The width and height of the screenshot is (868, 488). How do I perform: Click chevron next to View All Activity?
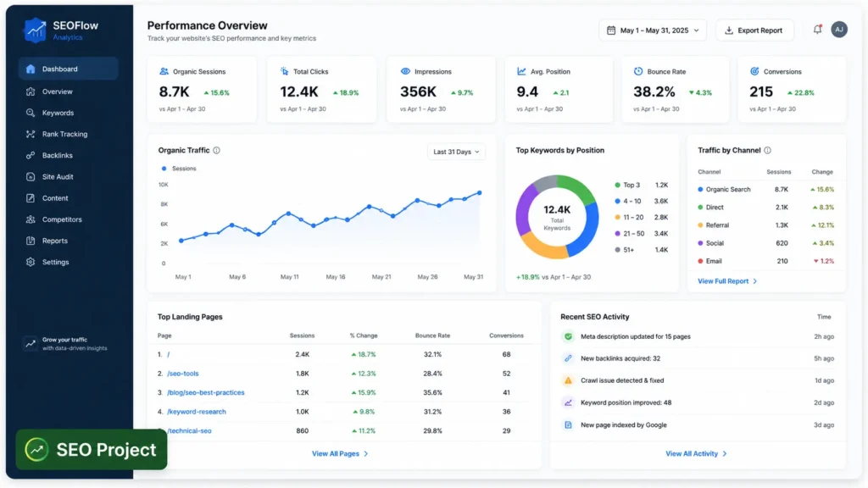click(x=725, y=454)
